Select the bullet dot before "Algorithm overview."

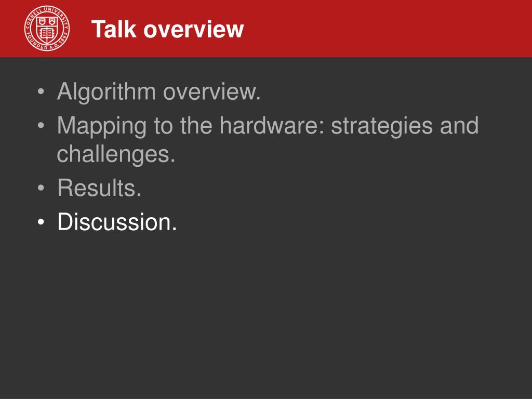(41, 91)
